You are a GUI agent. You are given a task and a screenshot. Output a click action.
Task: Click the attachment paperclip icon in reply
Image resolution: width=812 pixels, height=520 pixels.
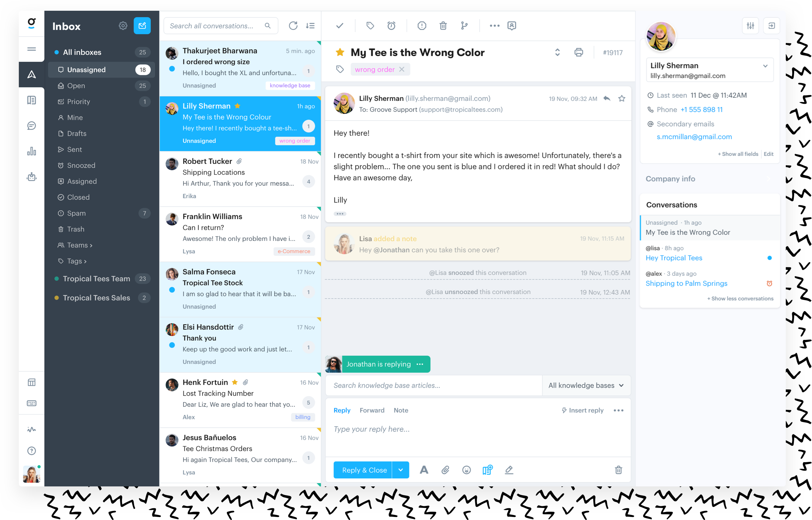pyautogui.click(x=444, y=470)
